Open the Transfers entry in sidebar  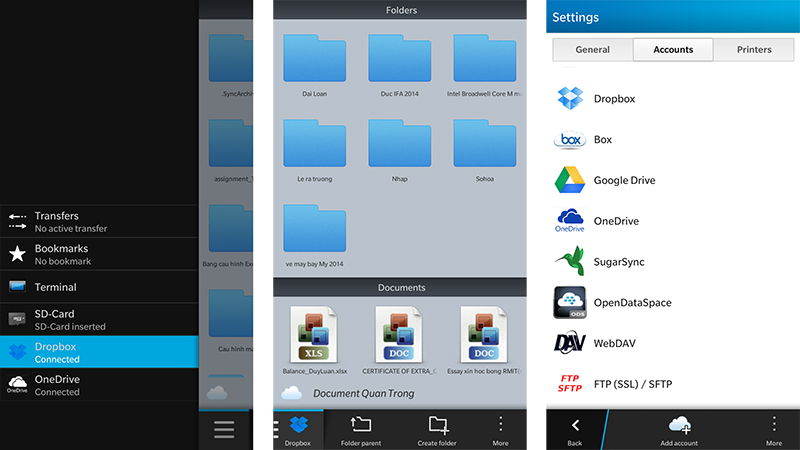99,221
